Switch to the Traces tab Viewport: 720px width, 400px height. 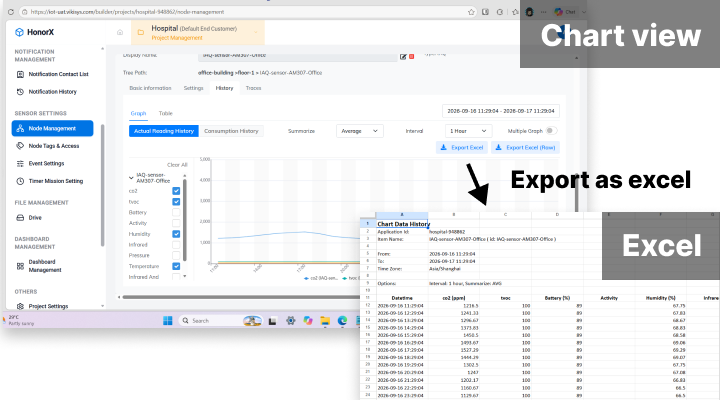pos(253,88)
